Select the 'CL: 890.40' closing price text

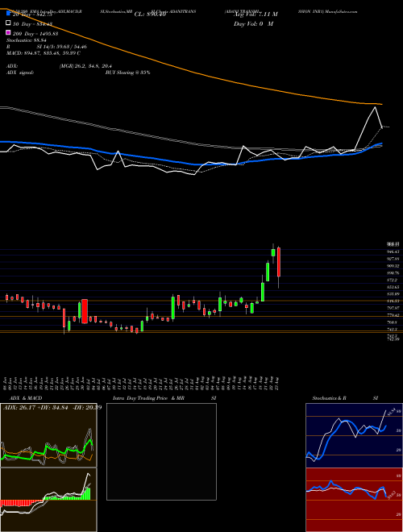[x=150, y=15]
